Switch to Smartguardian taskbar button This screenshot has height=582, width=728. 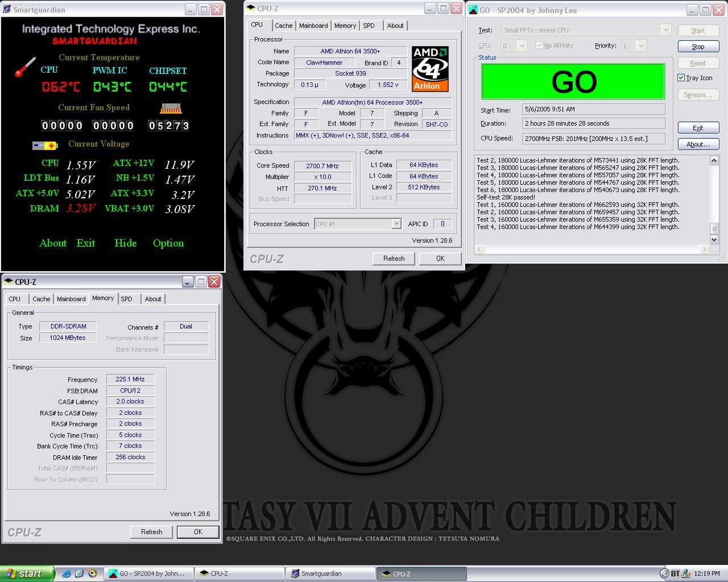click(x=330, y=573)
